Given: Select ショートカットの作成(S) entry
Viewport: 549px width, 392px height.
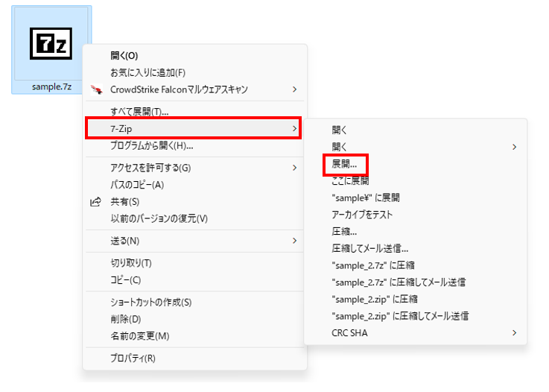Looking at the screenshot, I should [x=195, y=303].
